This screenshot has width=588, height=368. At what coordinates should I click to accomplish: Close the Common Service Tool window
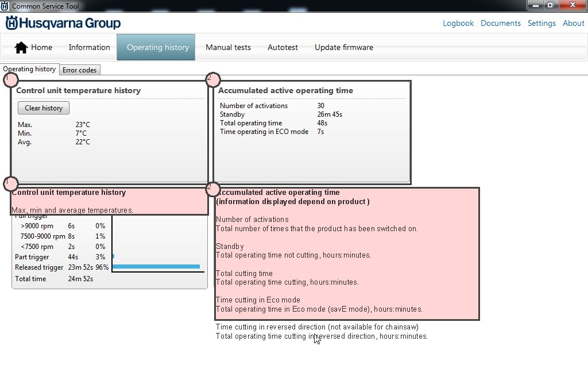[x=572, y=5]
